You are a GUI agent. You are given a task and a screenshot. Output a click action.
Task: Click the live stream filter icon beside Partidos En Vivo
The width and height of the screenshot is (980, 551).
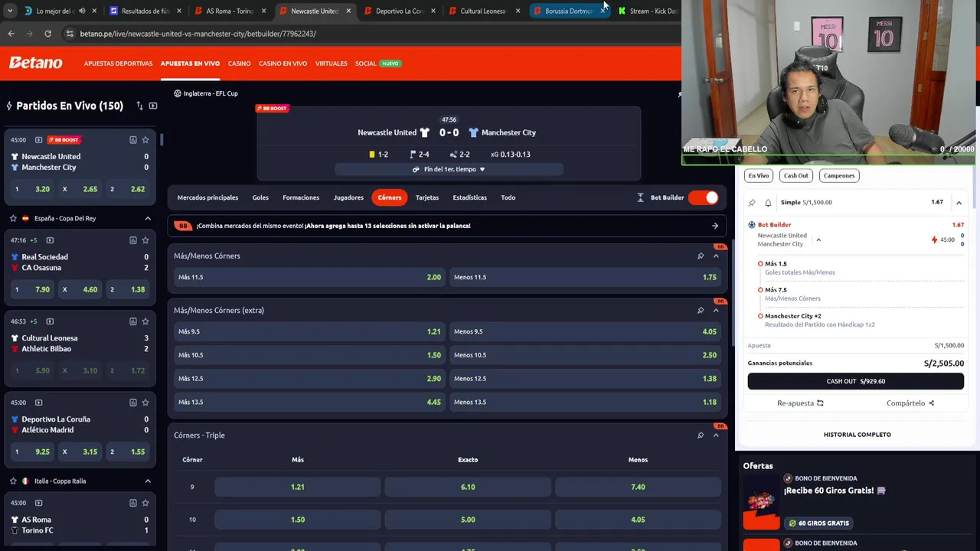tap(153, 106)
